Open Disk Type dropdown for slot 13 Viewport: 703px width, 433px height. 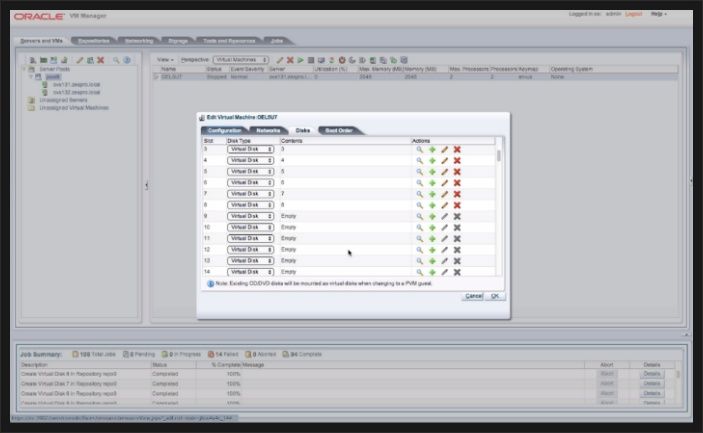tap(251, 260)
